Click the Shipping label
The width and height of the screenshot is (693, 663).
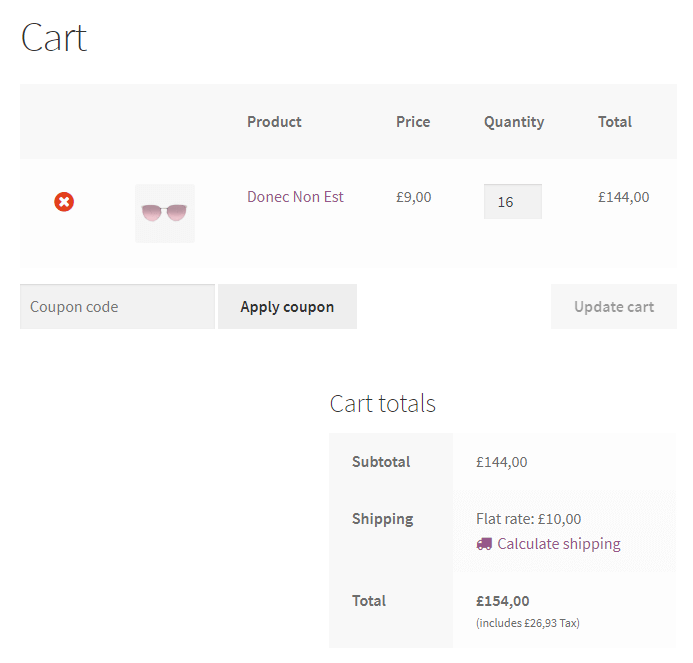point(383,519)
